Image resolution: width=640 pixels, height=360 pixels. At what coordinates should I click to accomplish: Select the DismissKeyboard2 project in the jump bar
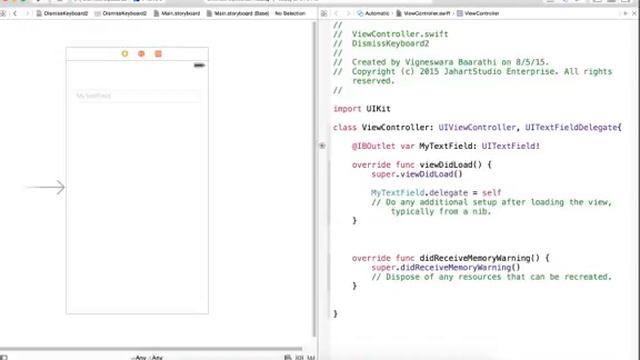pos(62,13)
